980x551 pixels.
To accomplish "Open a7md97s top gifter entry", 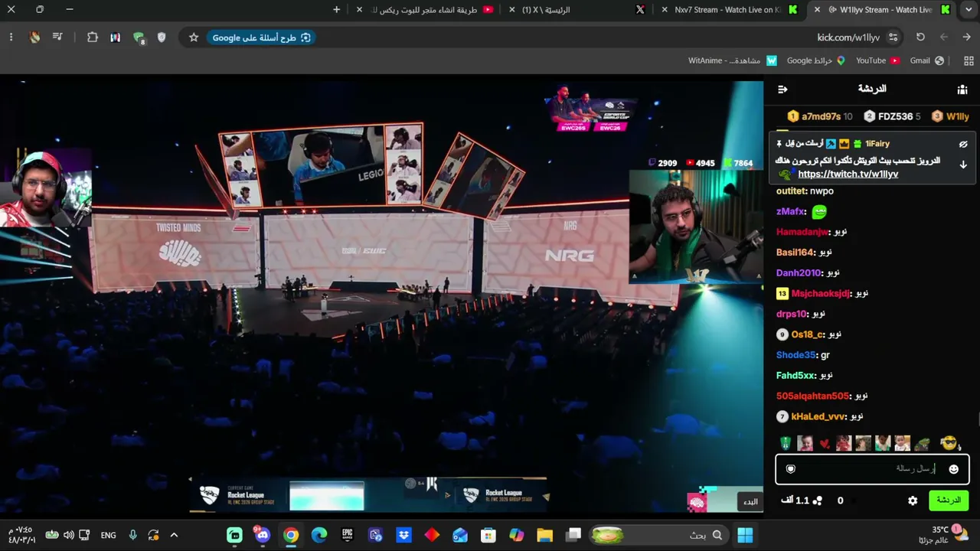I will coord(819,116).
